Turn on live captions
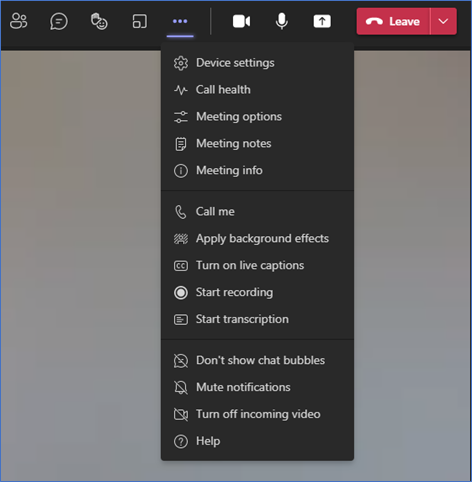Viewport: 472px width, 482px height. (x=257, y=266)
